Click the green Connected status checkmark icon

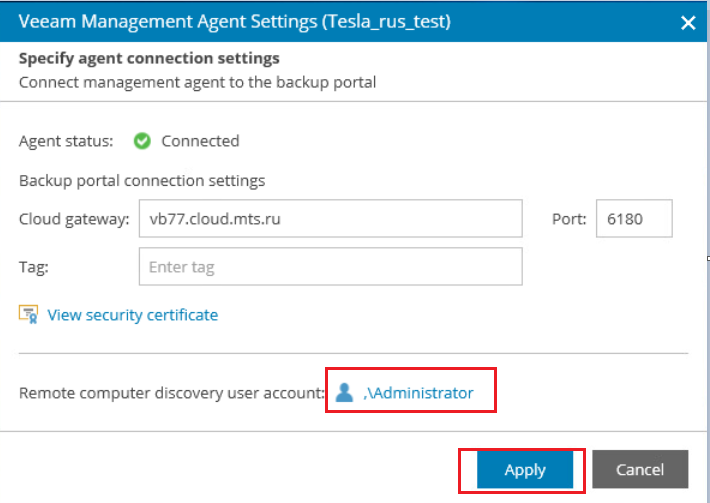click(x=142, y=141)
